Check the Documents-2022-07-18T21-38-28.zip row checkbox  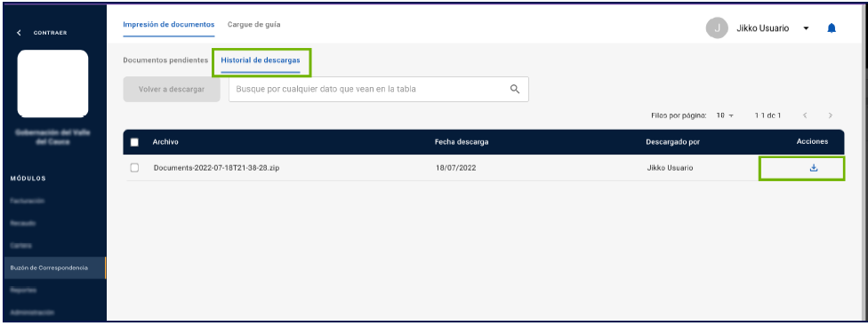(x=134, y=168)
